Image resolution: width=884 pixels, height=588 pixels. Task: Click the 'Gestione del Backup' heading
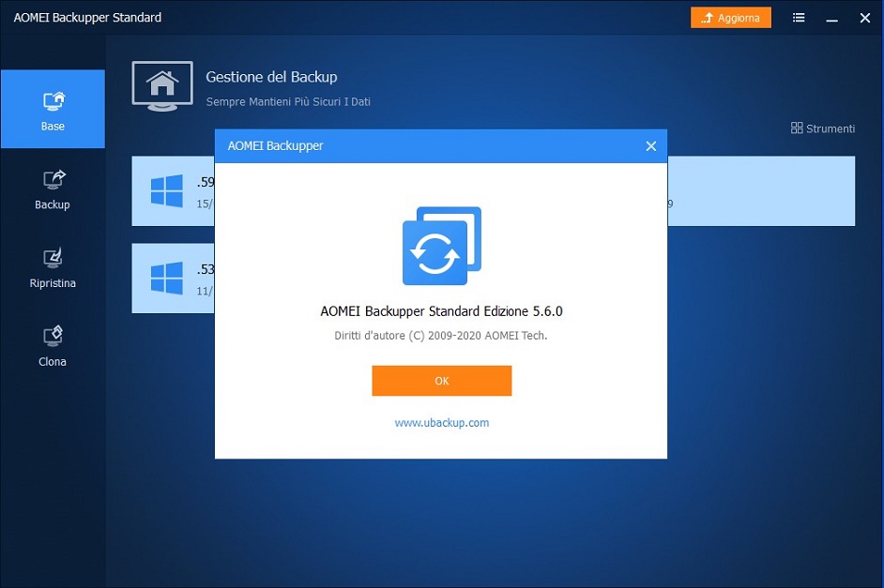pos(271,77)
